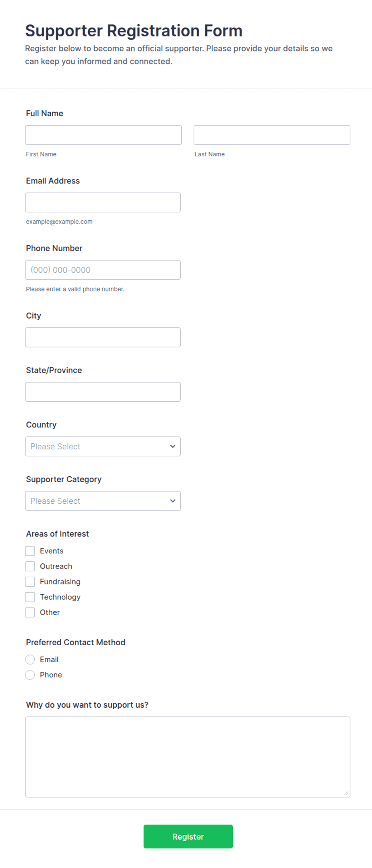Focus the Email Address text box
Screen dimensions: 372x868
pos(103,202)
